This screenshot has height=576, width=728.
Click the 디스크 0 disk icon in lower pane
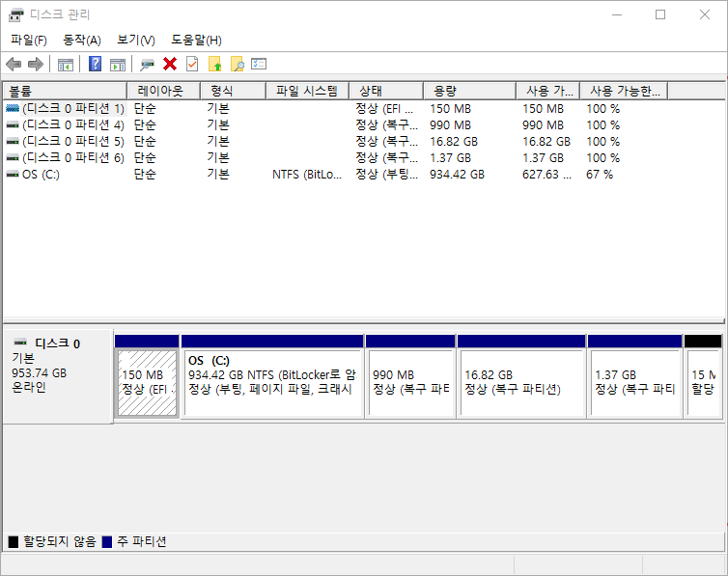[x=20, y=343]
